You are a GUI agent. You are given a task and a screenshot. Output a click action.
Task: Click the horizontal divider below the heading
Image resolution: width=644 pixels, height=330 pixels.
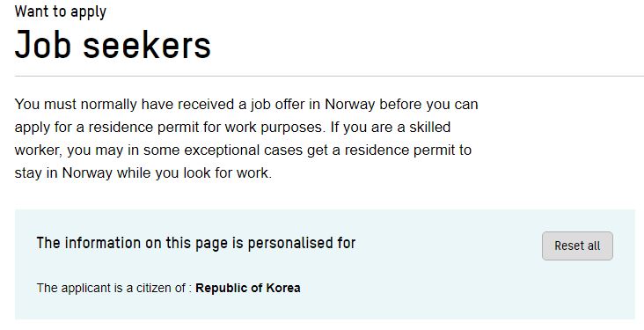coord(329,76)
